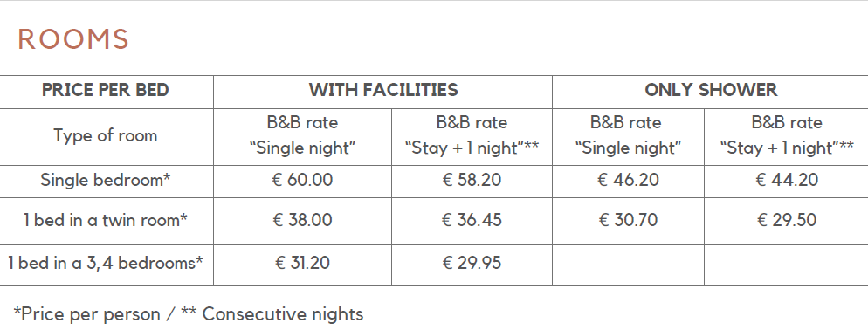This screenshot has width=868, height=330.
Task: Click the Single bedroom row label
Action: [105, 180]
